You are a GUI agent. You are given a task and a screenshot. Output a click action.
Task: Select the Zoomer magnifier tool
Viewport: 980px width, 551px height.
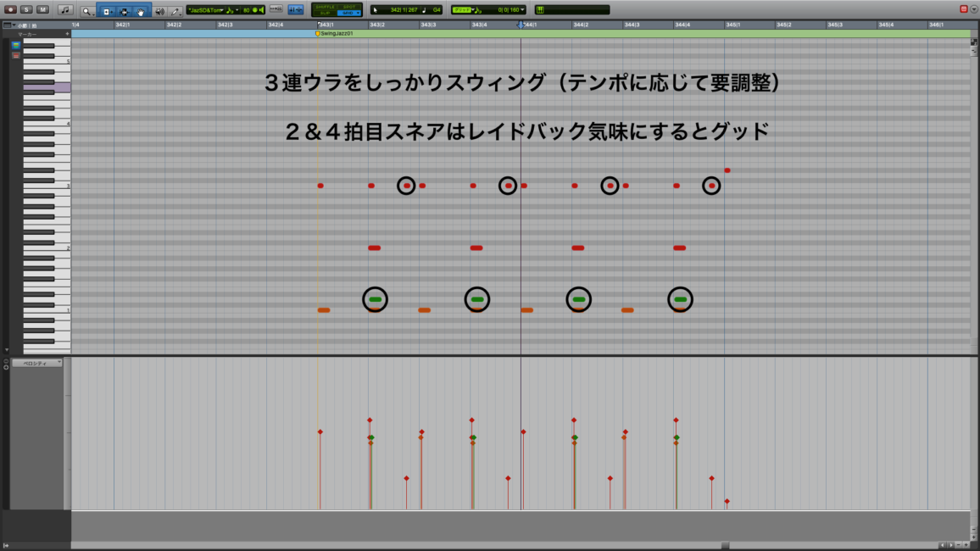click(87, 11)
